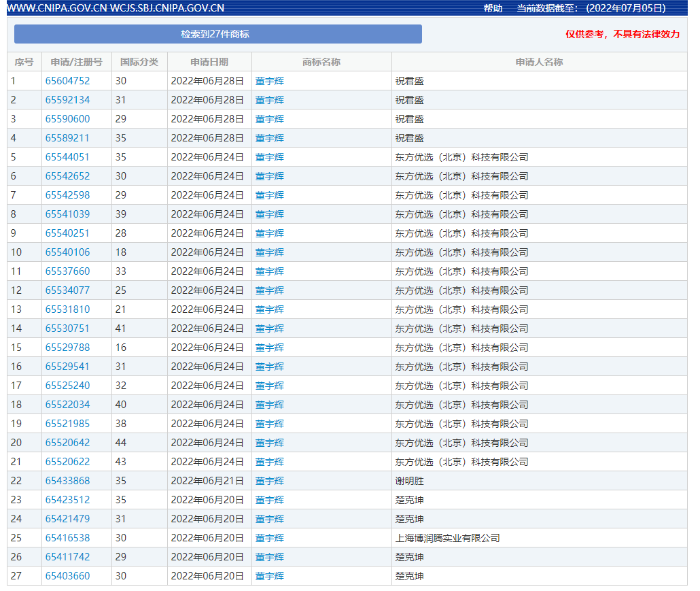Click 董宇辉 trademark name in row 25
This screenshot has height=591, width=700.
pos(270,538)
